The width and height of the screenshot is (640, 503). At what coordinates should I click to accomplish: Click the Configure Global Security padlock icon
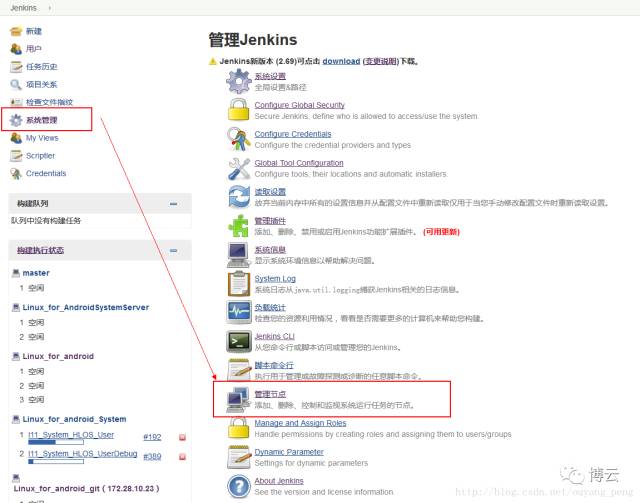coord(239,110)
